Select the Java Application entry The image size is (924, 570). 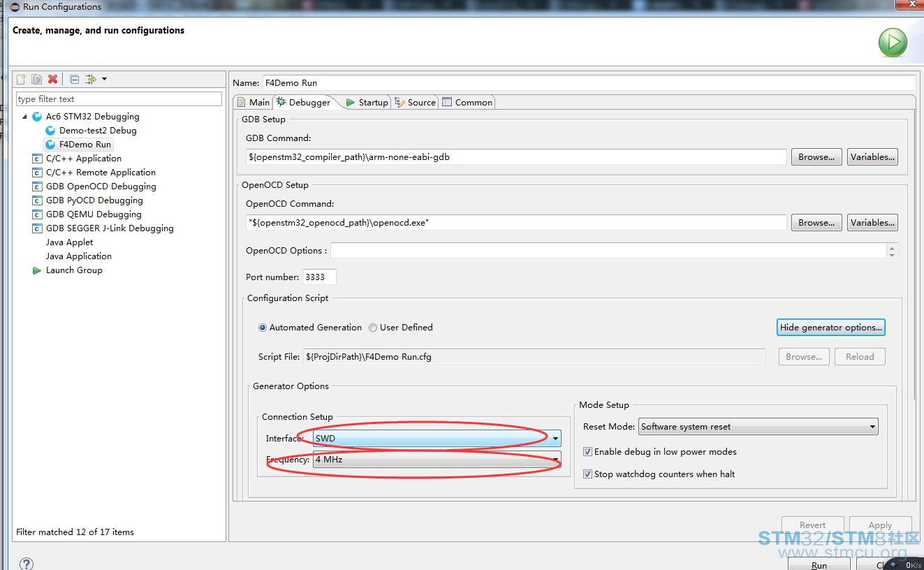coord(78,256)
